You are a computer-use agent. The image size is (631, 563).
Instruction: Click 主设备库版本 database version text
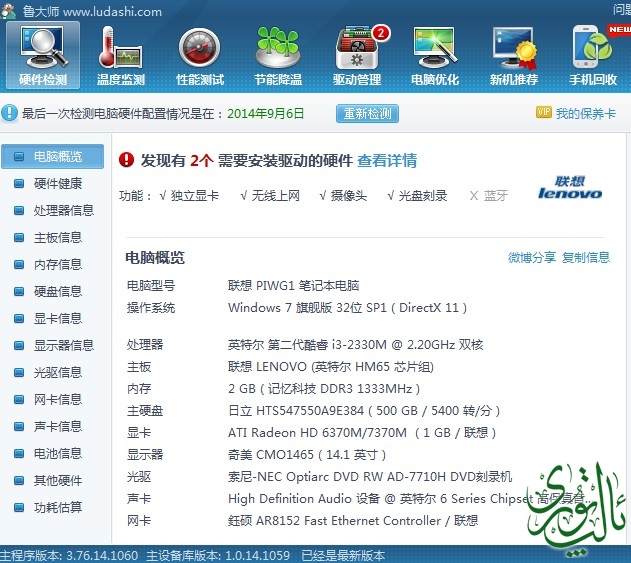coord(218,556)
